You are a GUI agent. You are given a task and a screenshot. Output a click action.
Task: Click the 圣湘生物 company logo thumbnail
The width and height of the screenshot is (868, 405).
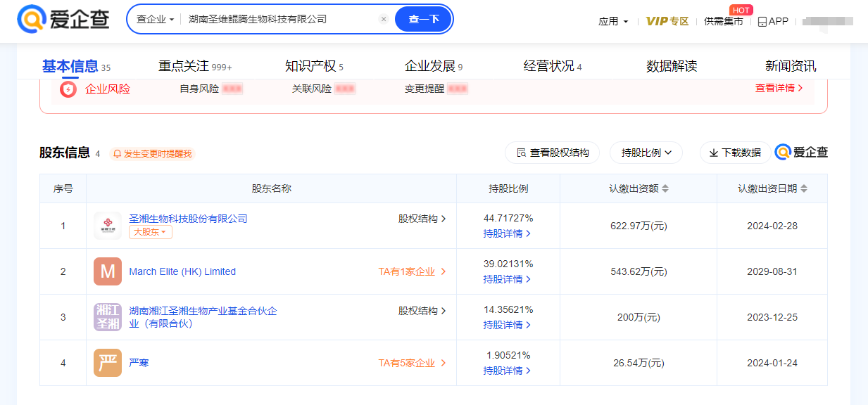(x=108, y=226)
